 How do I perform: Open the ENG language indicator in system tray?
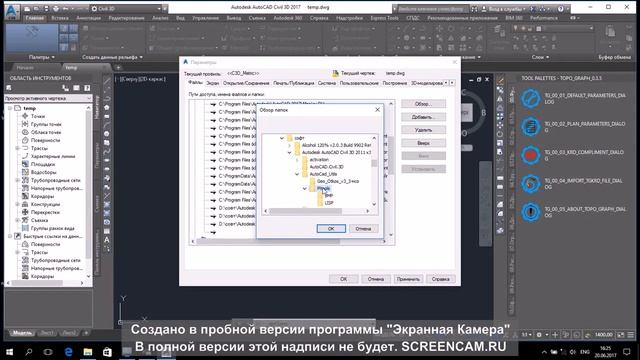[584, 352]
